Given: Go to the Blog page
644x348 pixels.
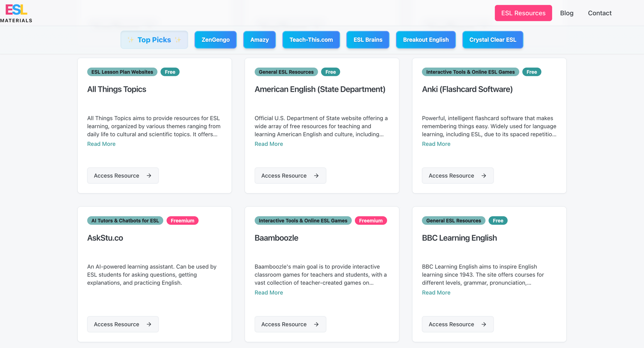Looking at the screenshot, I should 567,13.
